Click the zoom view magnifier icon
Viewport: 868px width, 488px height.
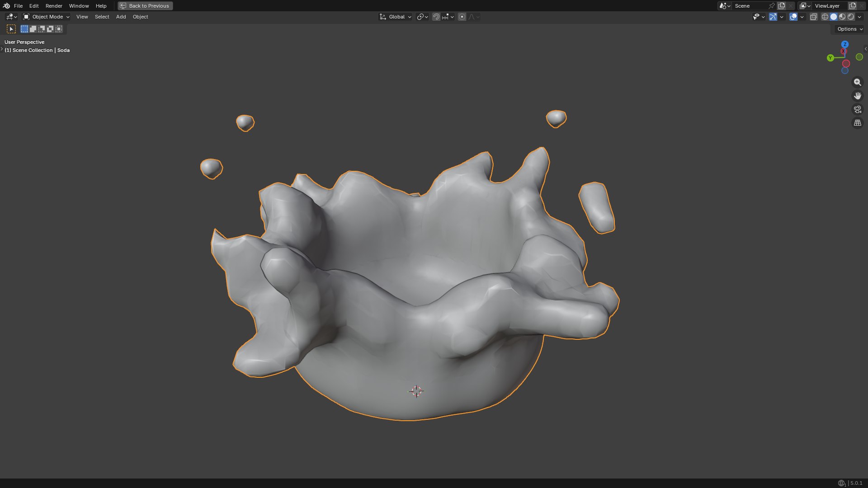[x=858, y=82]
